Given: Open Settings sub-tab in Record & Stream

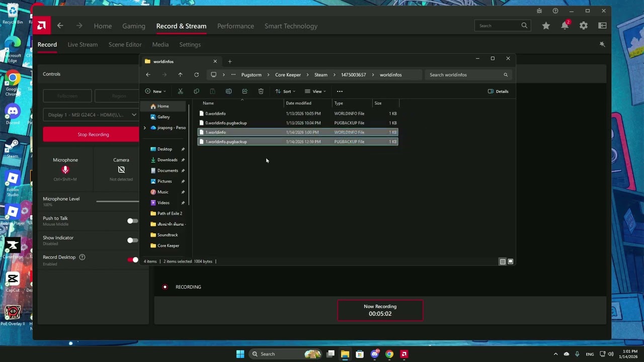Looking at the screenshot, I should coord(190,45).
